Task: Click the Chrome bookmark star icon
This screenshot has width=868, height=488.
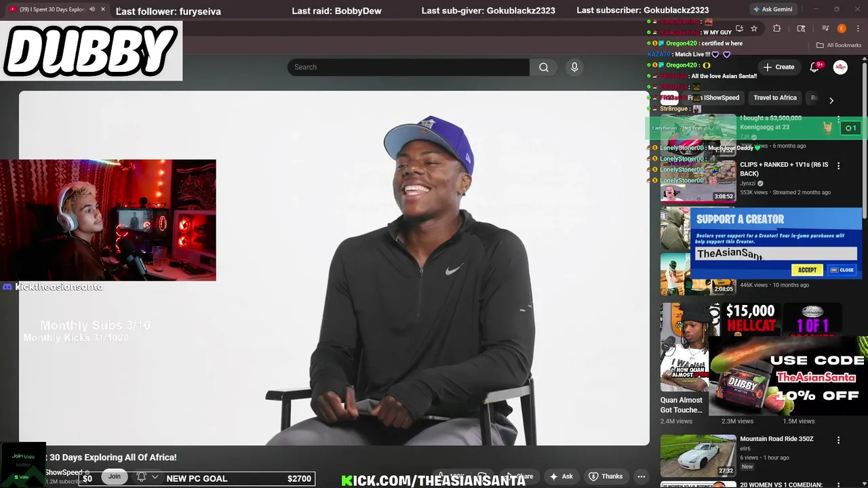Action: 753,28
